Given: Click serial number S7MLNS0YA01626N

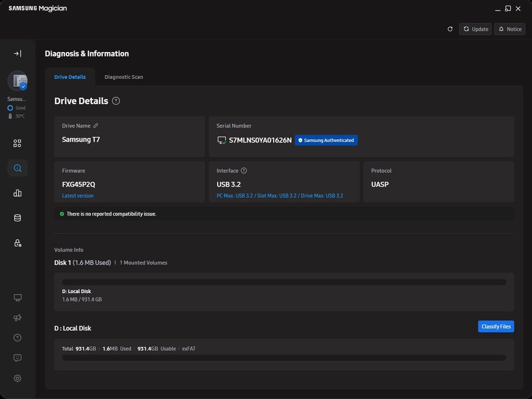Looking at the screenshot, I should click(x=260, y=140).
